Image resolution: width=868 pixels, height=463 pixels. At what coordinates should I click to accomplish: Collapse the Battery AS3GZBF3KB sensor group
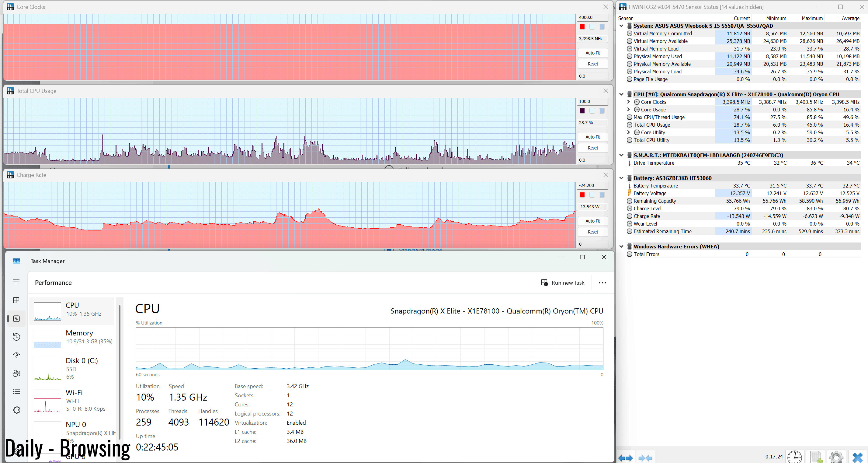tap(621, 178)
